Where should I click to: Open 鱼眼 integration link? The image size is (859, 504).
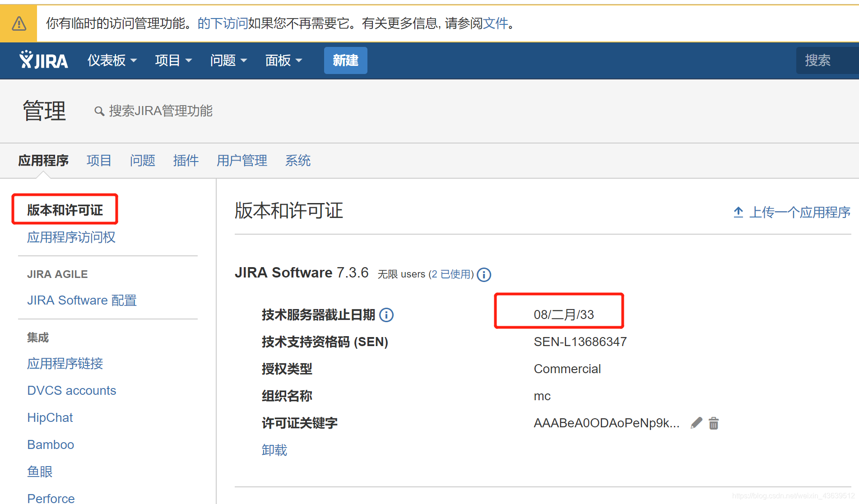pos(40,472)
